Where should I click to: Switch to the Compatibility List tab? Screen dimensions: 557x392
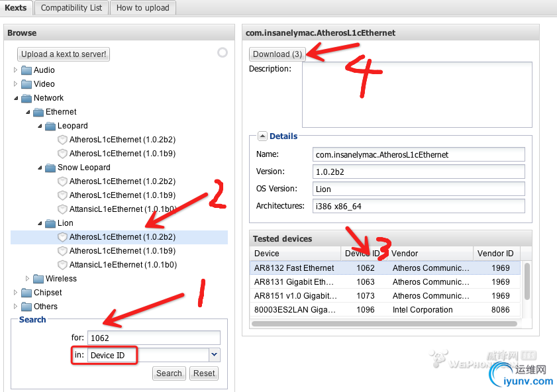click(72, 8)
